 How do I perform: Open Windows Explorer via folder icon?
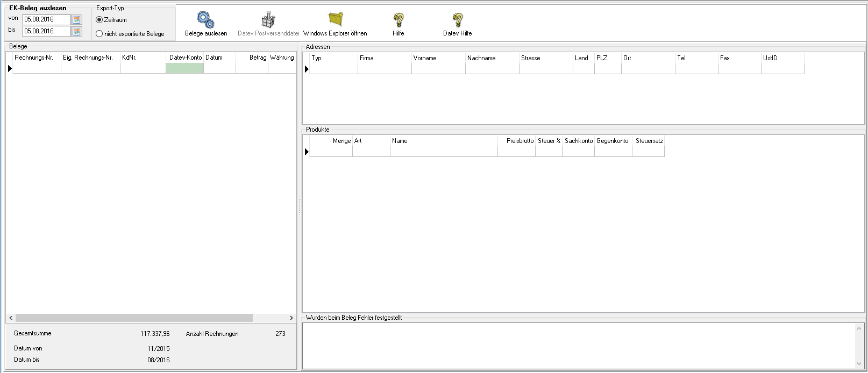tap(336, 20)
